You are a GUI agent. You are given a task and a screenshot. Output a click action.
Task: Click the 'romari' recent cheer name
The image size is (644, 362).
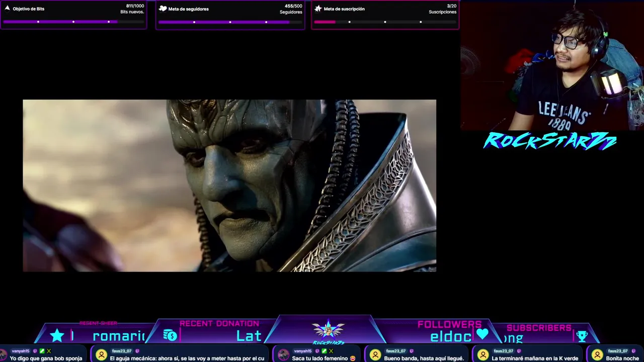pyautogui.click(x=119, y=336)
